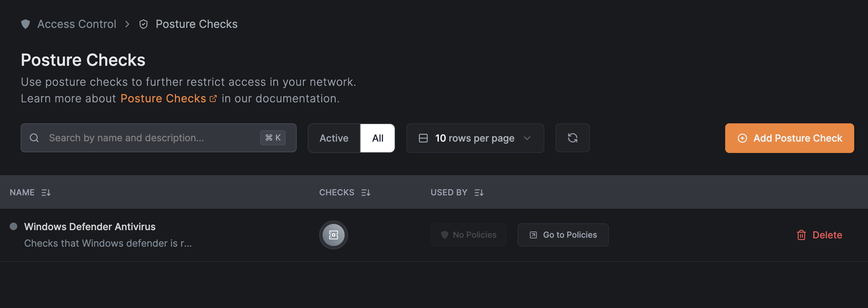Click the process check icon in Checks column
The image size is (868, 308).
333,235
